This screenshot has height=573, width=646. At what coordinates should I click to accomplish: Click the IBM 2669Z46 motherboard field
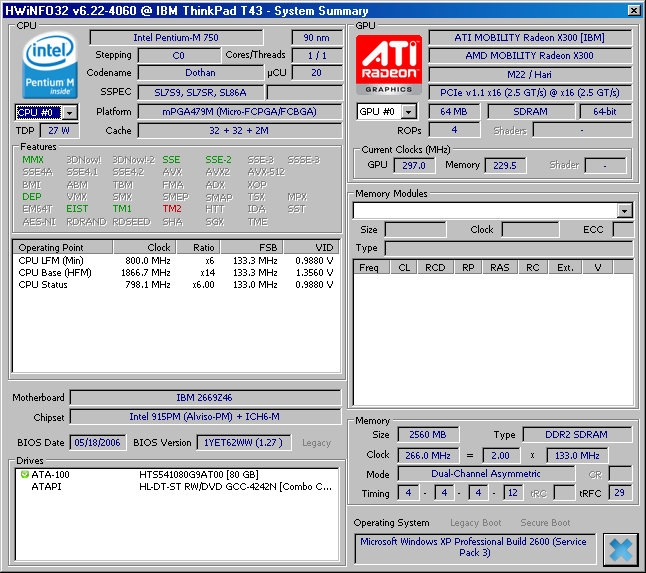[205, 398]
